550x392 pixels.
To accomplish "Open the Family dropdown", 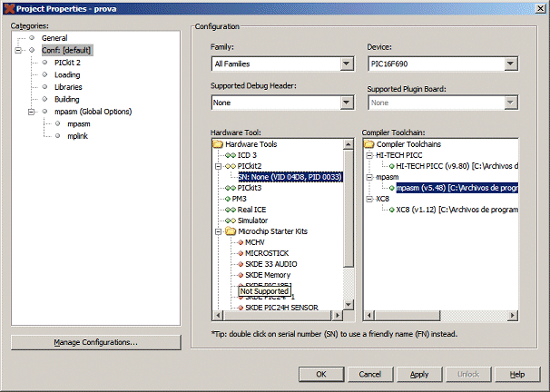I will pos(347,64).
